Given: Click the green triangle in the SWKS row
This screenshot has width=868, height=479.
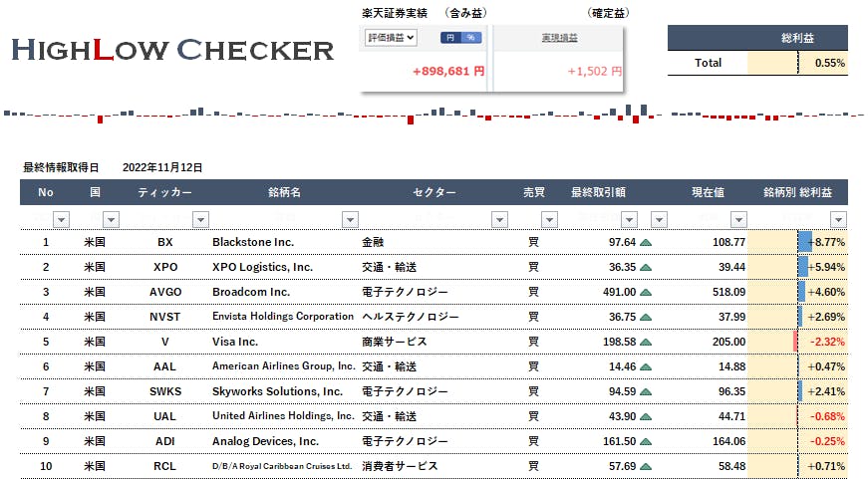Looking at the screenshot, I should pyautogui.click(x=646, y=391).
